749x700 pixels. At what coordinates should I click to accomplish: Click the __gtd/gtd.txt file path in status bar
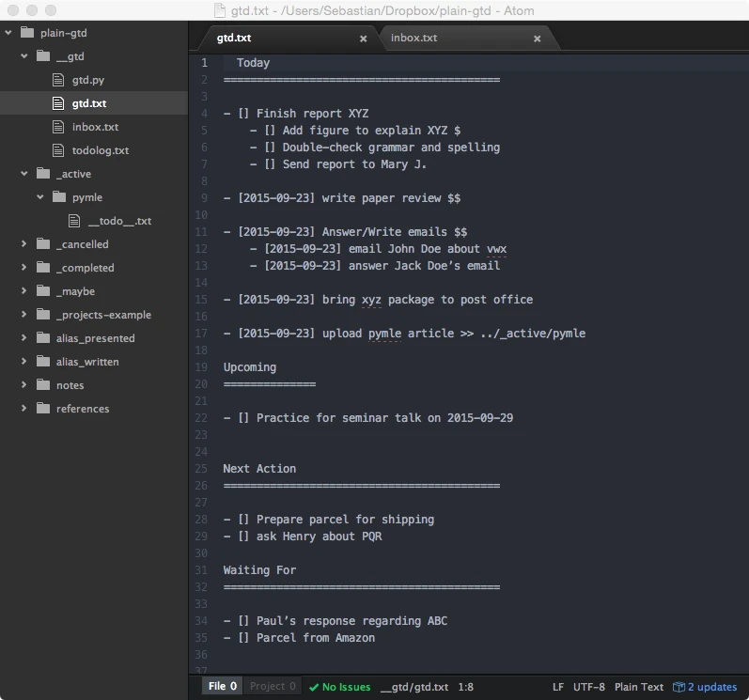[414, 687]
